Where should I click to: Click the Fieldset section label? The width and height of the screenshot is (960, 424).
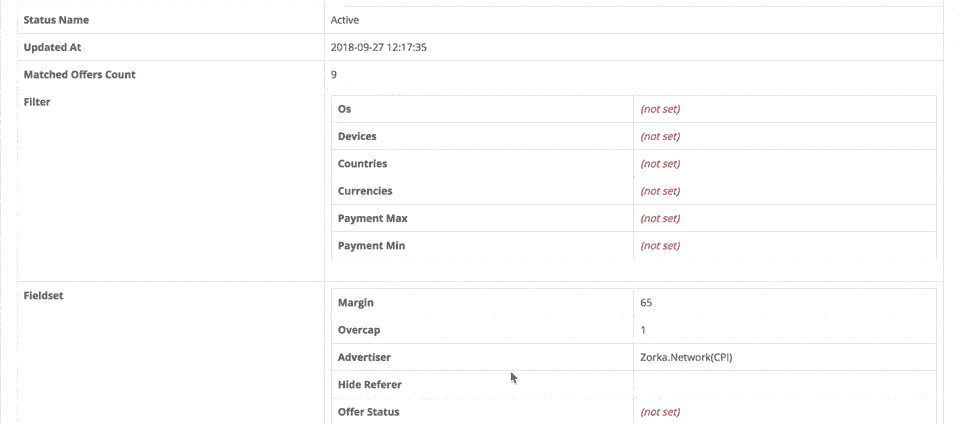43,296
